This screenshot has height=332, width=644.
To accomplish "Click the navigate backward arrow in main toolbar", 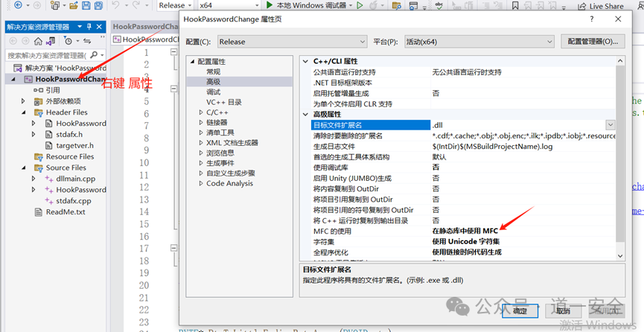I will click(x=19, y=5).
